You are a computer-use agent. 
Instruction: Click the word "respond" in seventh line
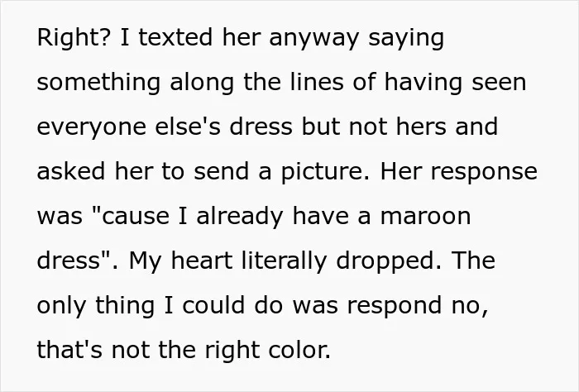point(395,306)
